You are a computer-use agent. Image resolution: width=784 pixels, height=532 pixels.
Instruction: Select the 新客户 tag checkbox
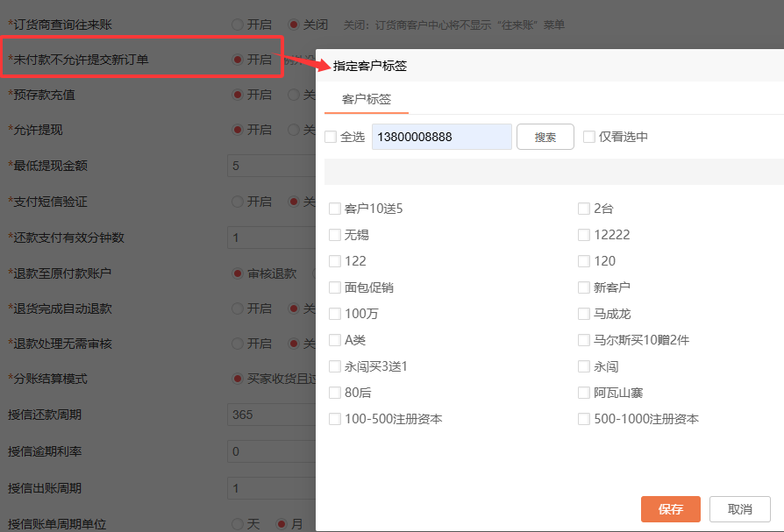tap(583, 287)
